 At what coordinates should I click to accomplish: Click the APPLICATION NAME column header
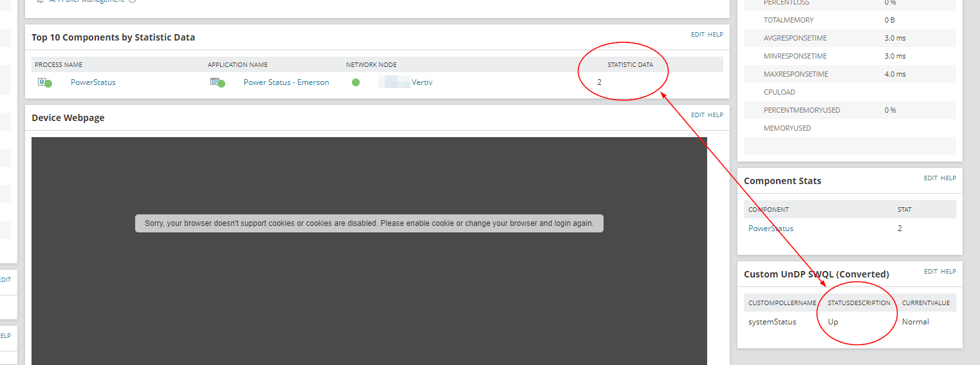click(237, 65)
